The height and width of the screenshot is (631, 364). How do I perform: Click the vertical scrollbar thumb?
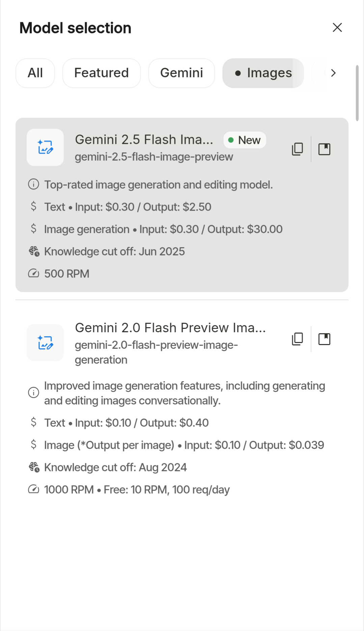click(357, 93)
